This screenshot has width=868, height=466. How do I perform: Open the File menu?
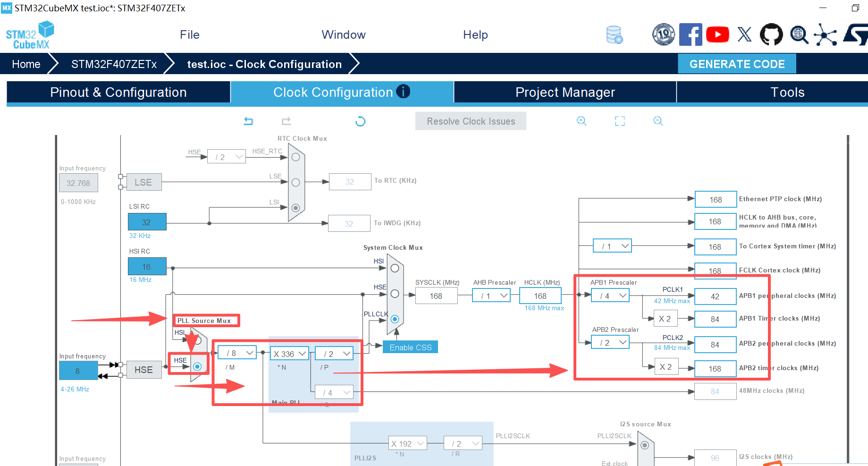tap(190, 35)
